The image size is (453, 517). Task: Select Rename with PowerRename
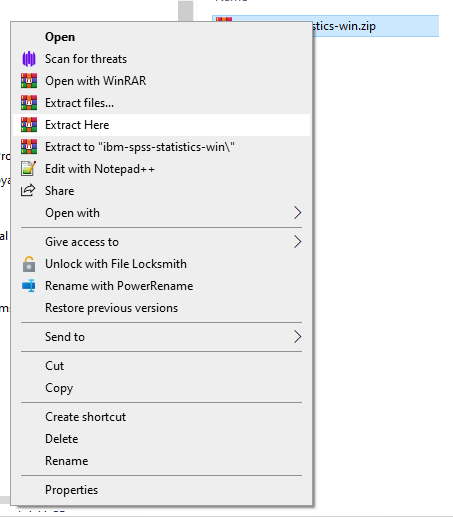[x=161, y=286]
